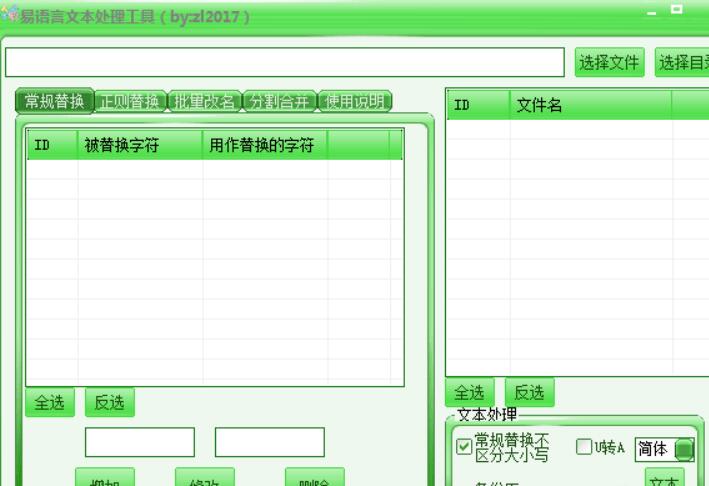709x486 pixels.
Task: Click the 删除 button
Action: tap(315, 477)
